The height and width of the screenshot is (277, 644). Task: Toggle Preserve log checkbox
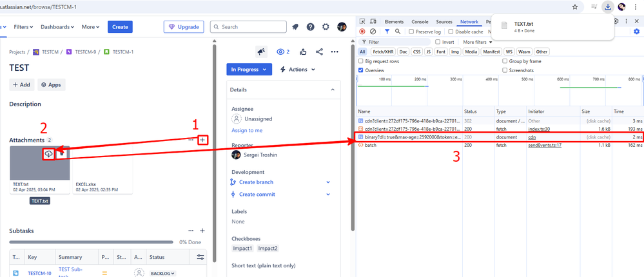[411, 32]
